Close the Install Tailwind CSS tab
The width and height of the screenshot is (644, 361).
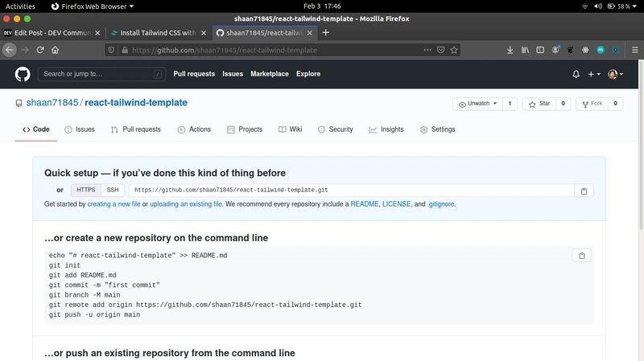click(204, 33)
